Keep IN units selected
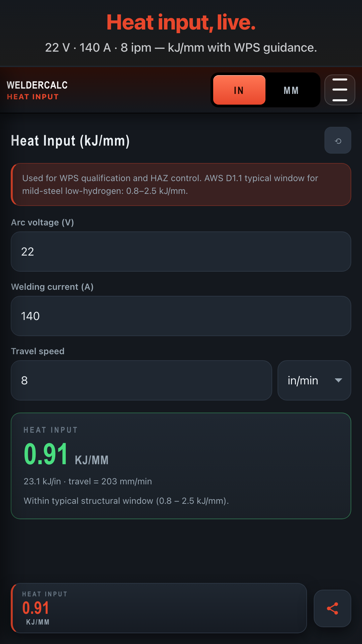The image size is (362, 644). coord(238,90)
